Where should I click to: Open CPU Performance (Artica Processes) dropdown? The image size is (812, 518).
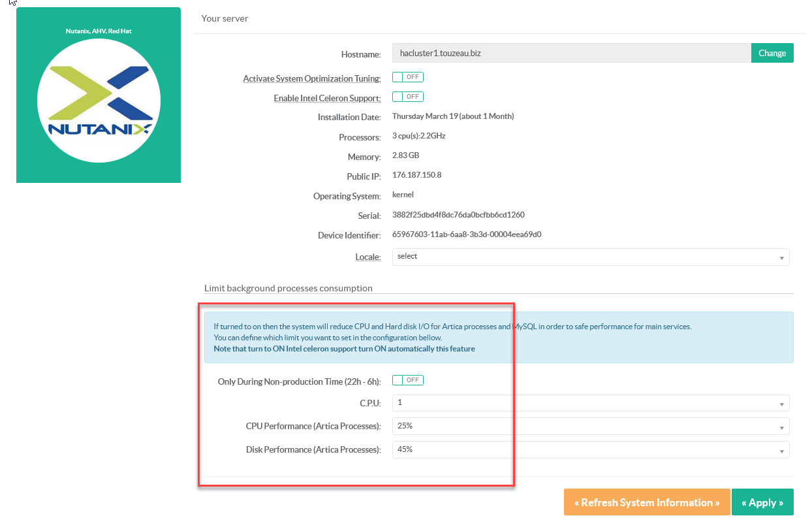coord(590,427)
